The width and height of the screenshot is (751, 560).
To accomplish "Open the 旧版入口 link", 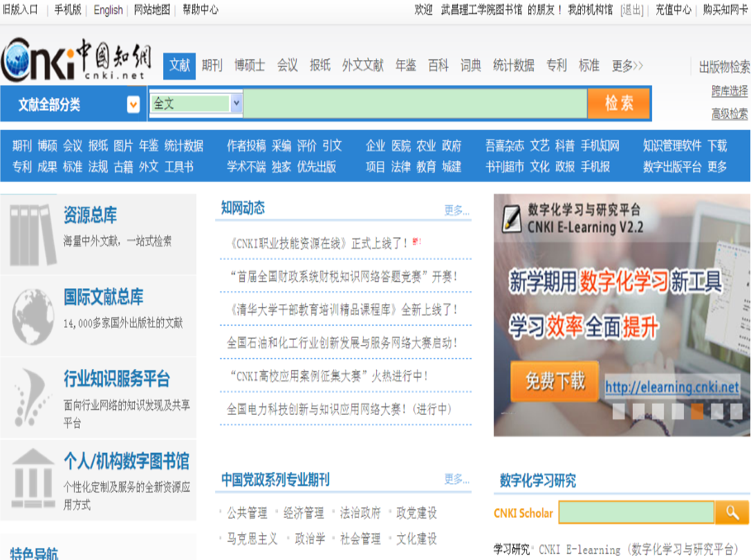I will [20, 10].
